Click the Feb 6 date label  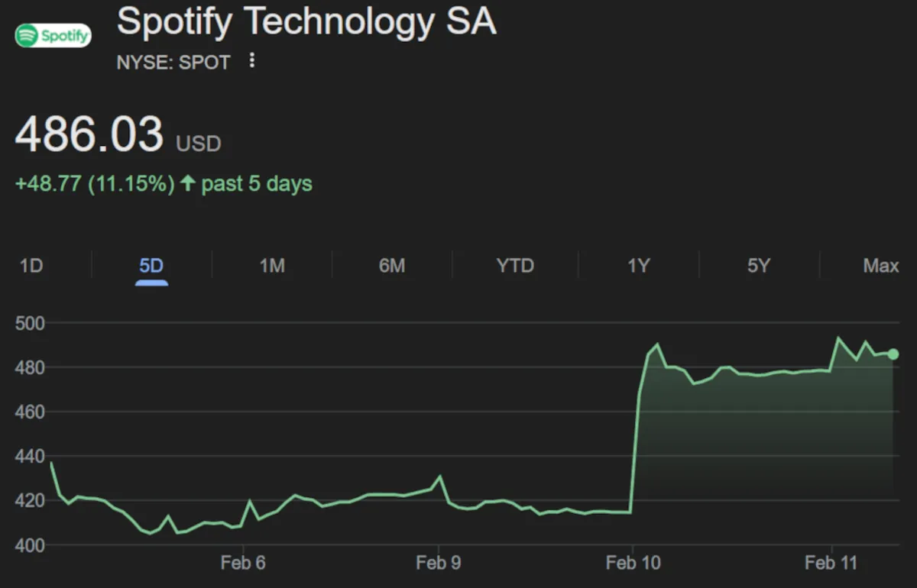point(243,564)
